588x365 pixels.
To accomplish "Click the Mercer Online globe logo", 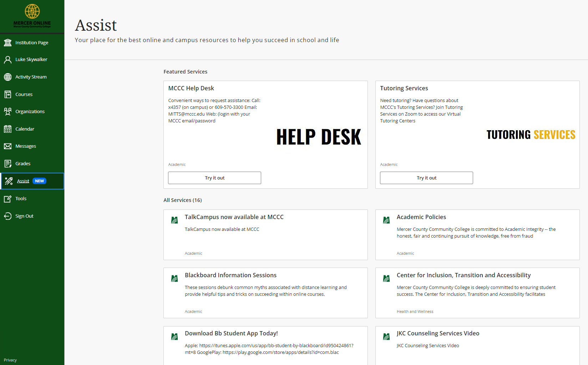I will click(32, 12).
